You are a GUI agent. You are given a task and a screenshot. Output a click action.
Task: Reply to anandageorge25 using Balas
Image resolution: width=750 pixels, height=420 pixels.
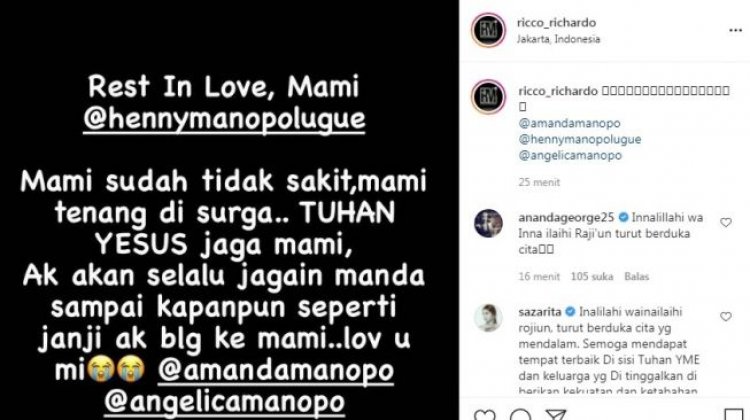(x=636, y=276)
